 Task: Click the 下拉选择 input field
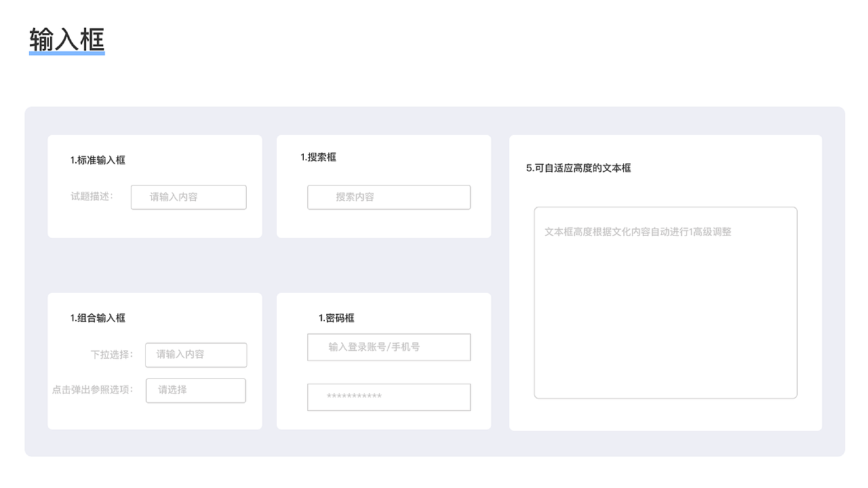click(196, 354)
